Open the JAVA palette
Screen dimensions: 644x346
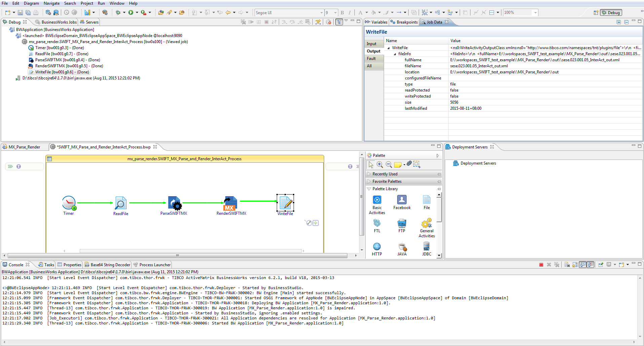[x=402, y=249]
